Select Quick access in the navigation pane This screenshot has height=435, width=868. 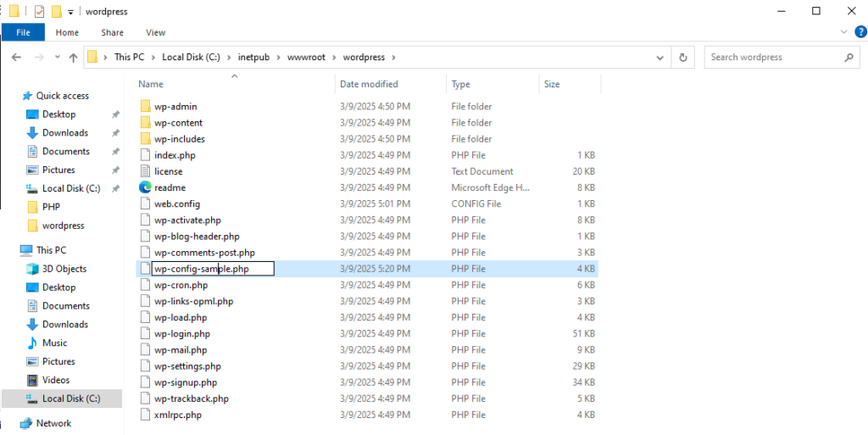click(62, 96)
